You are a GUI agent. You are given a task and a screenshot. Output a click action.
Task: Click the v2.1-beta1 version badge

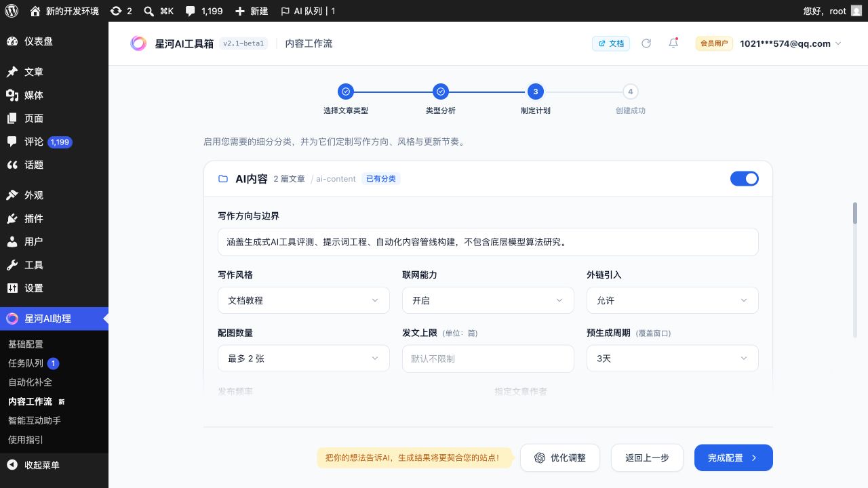click(243, 43)
